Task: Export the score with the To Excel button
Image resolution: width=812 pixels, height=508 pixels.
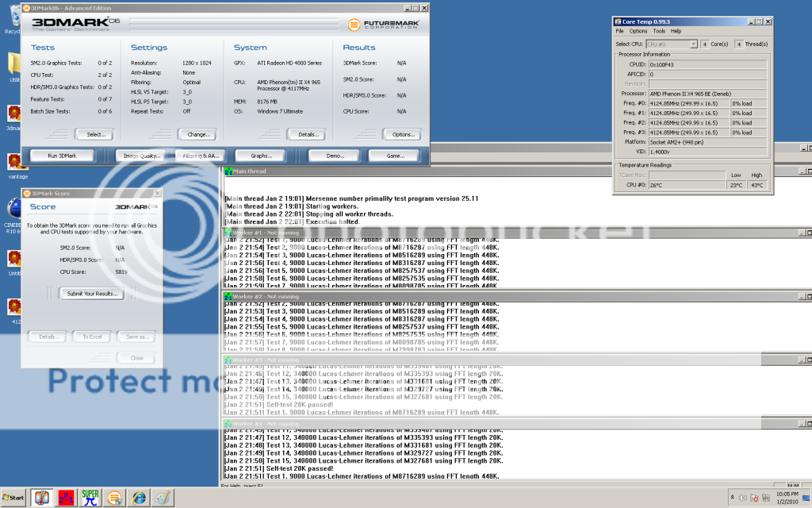Action: pyautogui.click(x=91, y=337)
